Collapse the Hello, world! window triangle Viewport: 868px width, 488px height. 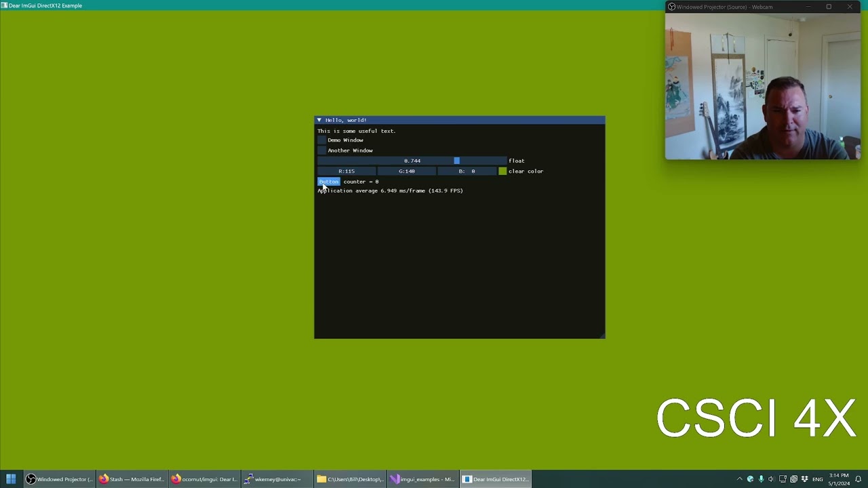(x=319, y=120)
